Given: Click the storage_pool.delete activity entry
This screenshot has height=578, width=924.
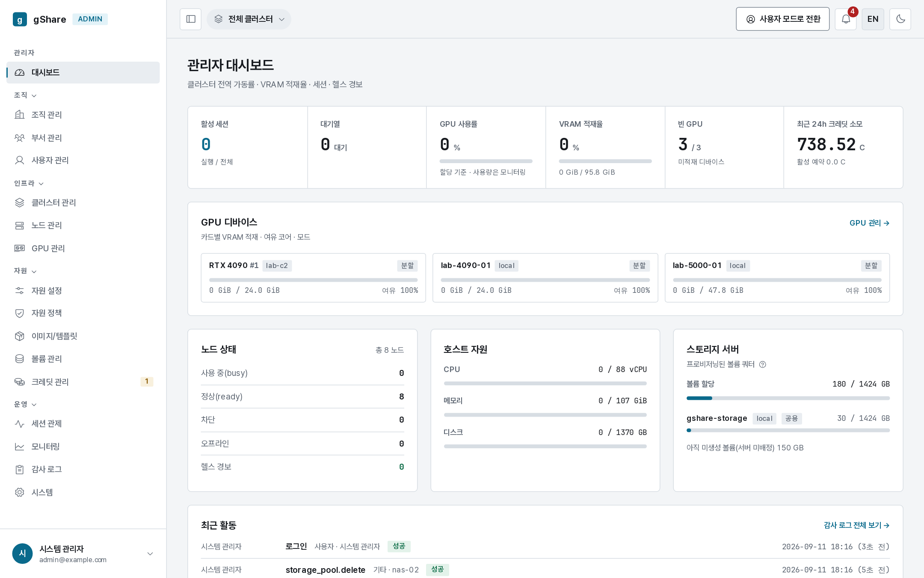Looking at the screenshot, I should tap(325, 570).
